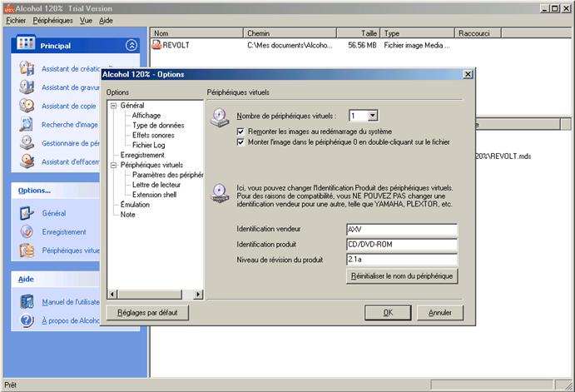Click tree scrollbar left arrow
The image size is (575, 392).
coord(112,294)
